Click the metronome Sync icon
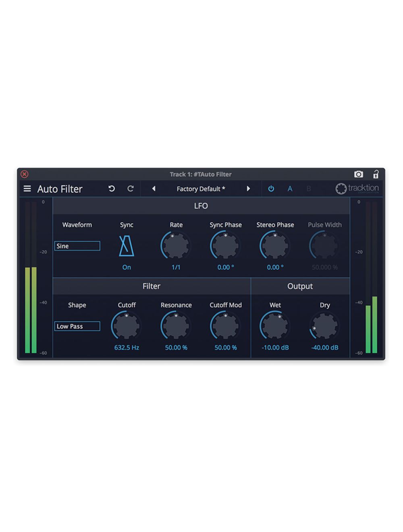Screen dimensions: 403x532 tap(126, 245)
